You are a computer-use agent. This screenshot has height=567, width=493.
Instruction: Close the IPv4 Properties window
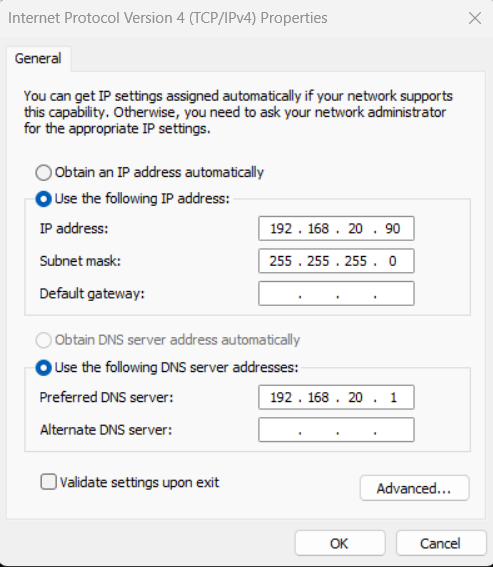pos(475,18)
